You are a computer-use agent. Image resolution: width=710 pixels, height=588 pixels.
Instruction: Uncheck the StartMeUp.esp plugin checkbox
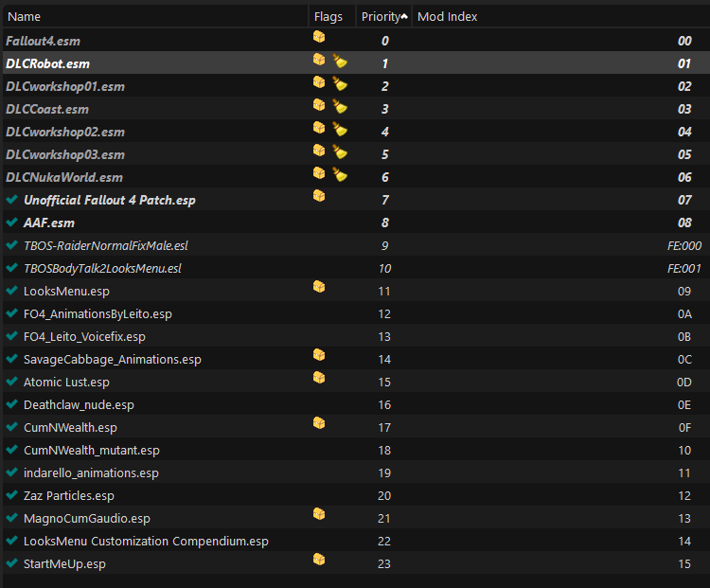pos(11,563)
